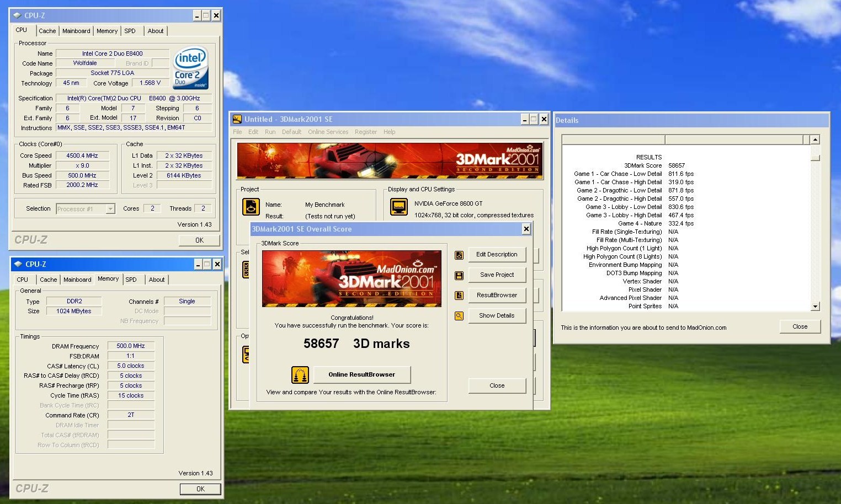The image size is (841, 504).
Task: Click the 3DMark2001 title bar icon
Action: 237,119
